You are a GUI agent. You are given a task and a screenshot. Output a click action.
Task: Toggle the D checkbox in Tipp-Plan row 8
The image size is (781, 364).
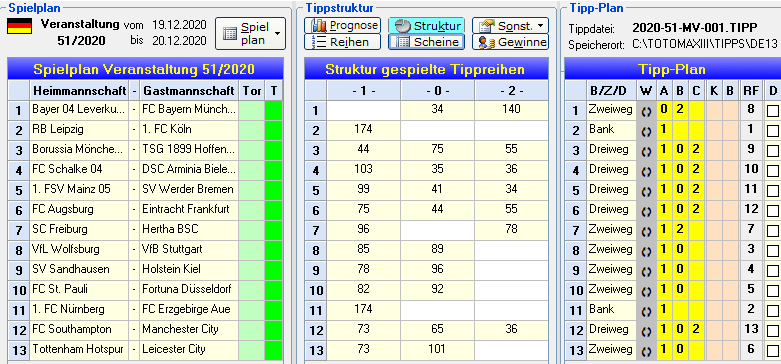pos(773,250)
